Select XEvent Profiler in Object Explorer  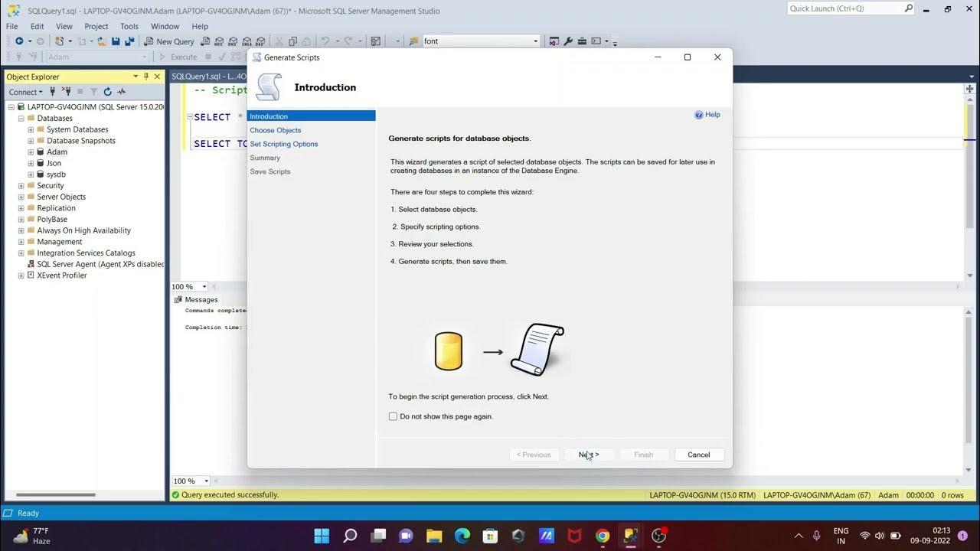tap(62, 275)
